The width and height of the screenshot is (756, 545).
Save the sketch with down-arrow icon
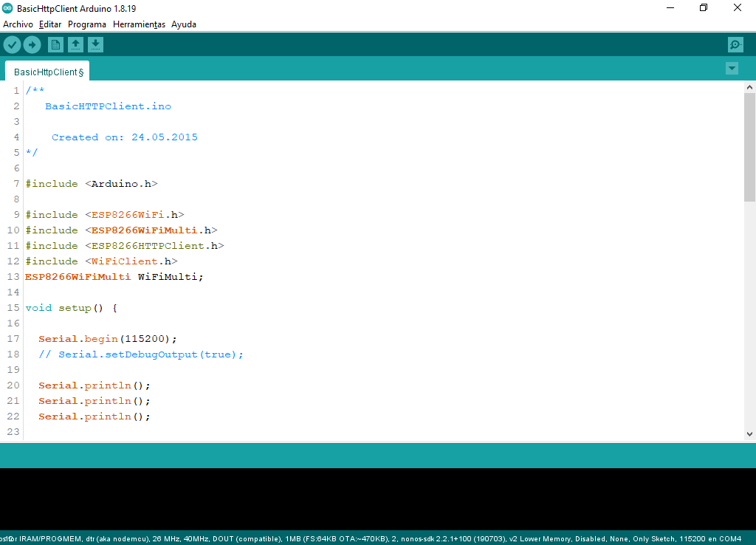coord(95,45)
